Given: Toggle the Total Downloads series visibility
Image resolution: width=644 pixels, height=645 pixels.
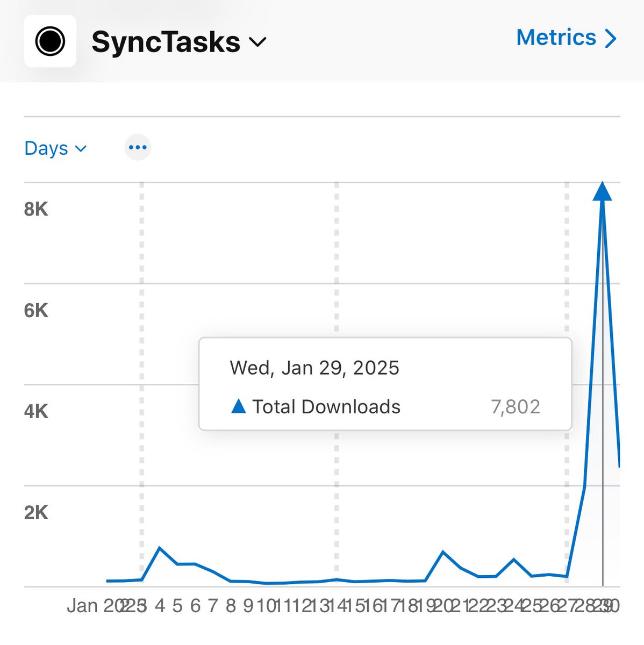Looking at the screenshot, I should click(x=325, y=407).
